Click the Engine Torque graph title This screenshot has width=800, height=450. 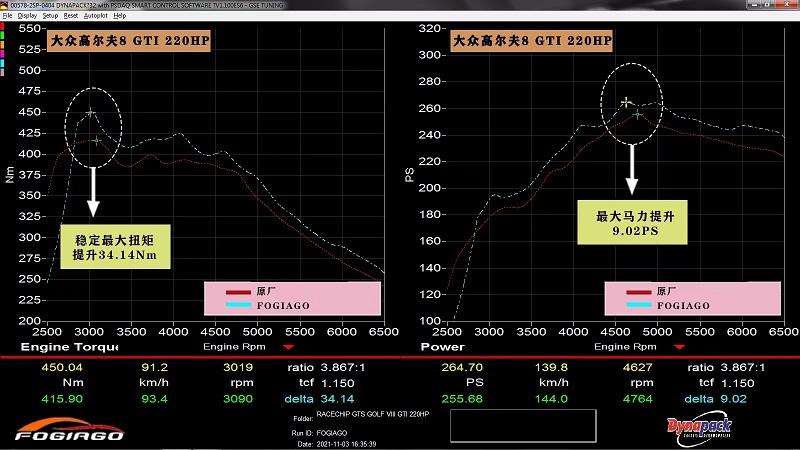69,347
